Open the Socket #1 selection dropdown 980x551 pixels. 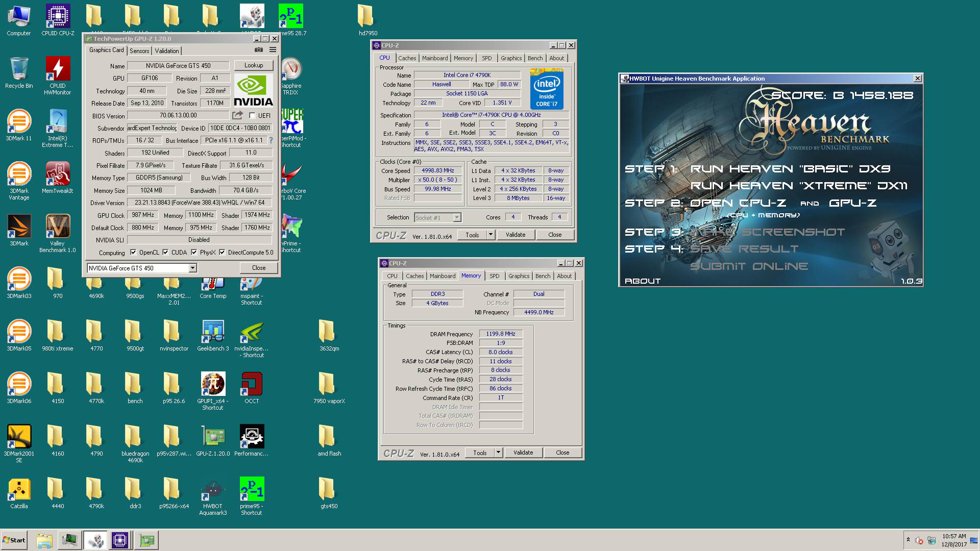pyautogui.click(x=457, y=218)
